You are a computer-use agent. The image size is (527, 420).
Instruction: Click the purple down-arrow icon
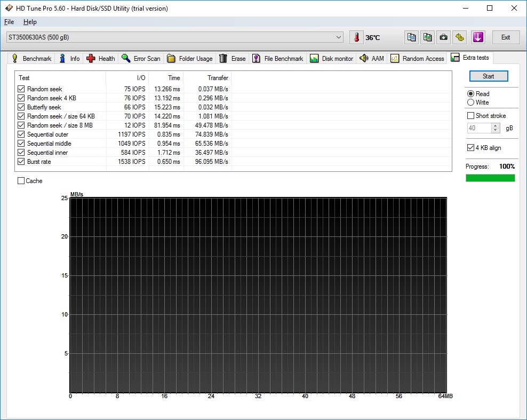(478, 37)
